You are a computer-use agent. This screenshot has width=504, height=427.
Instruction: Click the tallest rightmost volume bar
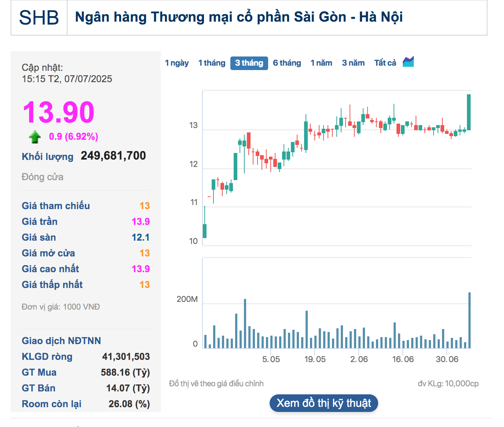point(470,320)
